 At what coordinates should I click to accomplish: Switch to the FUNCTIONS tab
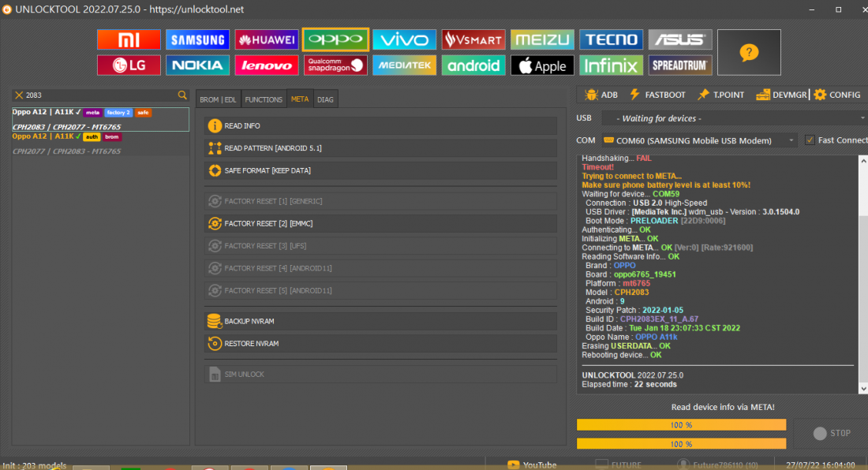pyautogui.click(x=264, y=99)
